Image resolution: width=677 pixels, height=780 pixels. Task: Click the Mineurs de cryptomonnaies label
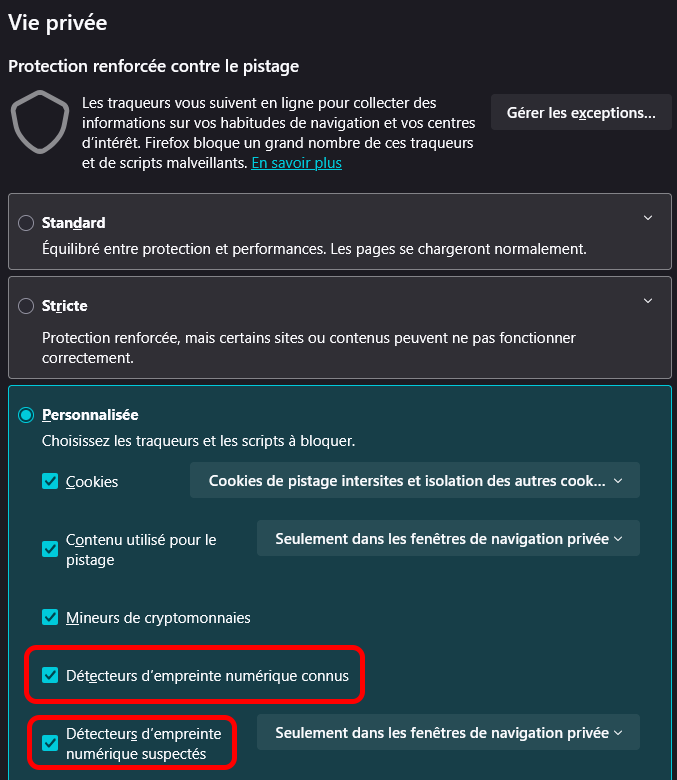tap(158, 617)
